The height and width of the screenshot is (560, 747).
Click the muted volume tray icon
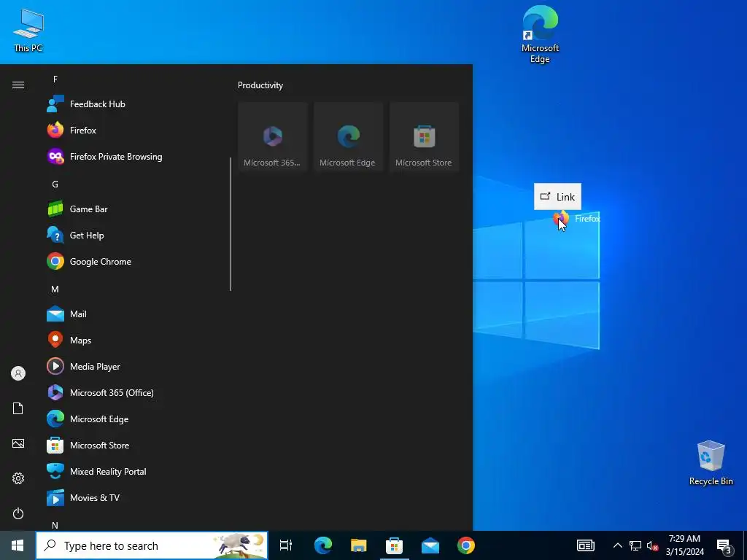click(652, 545)
